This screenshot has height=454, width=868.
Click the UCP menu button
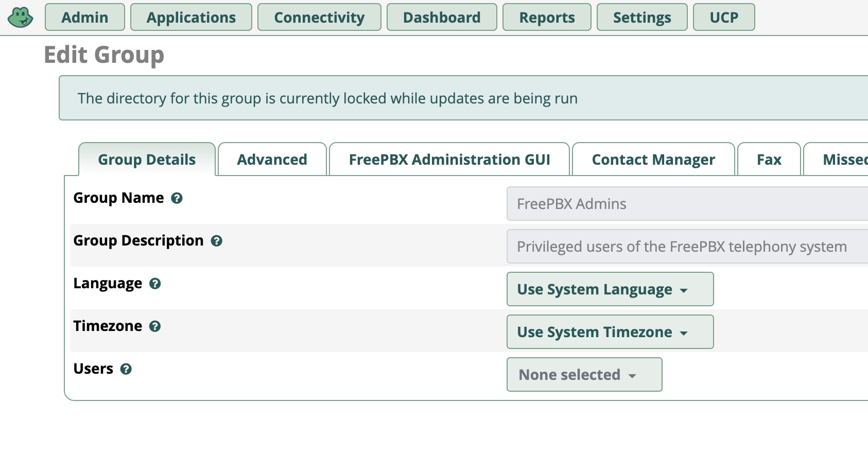[x=724, y=18]
